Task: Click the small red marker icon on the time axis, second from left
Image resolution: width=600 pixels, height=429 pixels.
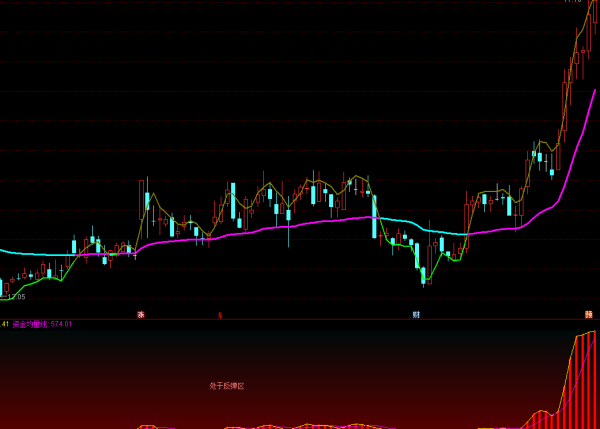Action: 219,314
